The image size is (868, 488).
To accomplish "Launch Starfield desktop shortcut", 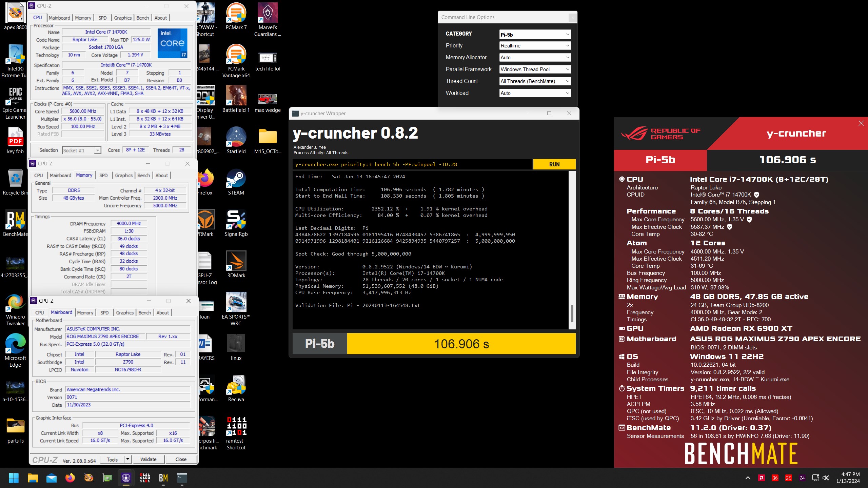I will (236, 140).
